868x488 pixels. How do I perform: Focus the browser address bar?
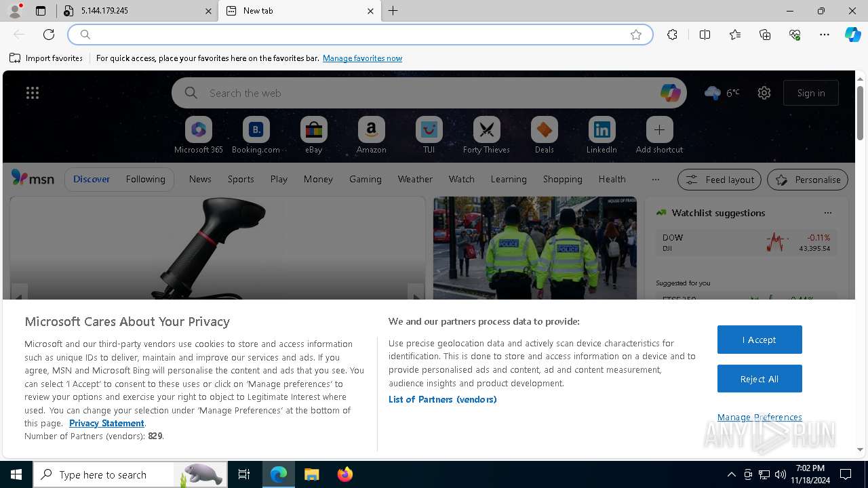tap(359, 35)
